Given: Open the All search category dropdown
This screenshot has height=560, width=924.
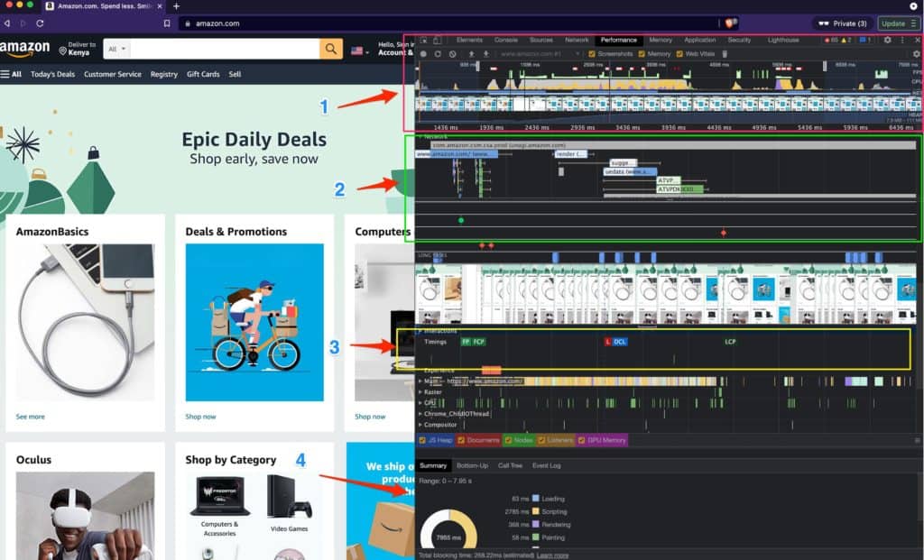Looking at the screenshot, I should pyautogui.click(x=116, y=49).
